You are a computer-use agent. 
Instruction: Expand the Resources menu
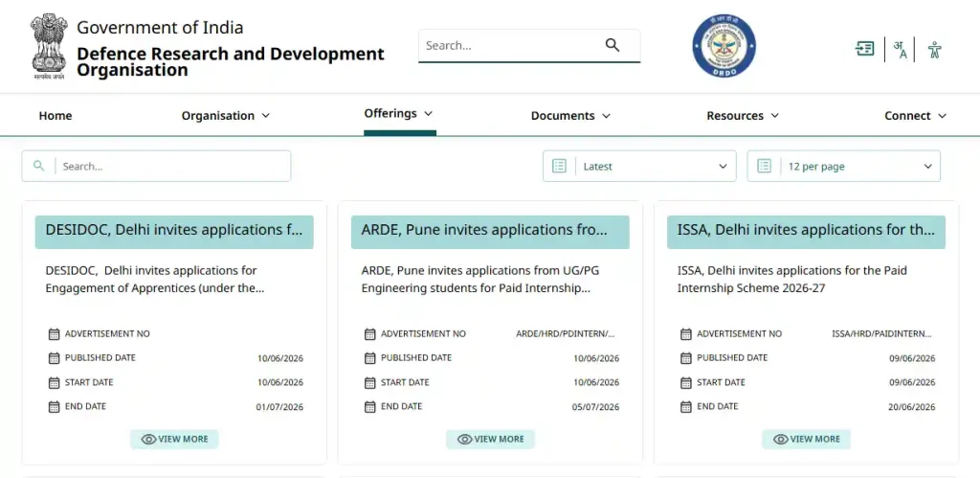point(743,116)
